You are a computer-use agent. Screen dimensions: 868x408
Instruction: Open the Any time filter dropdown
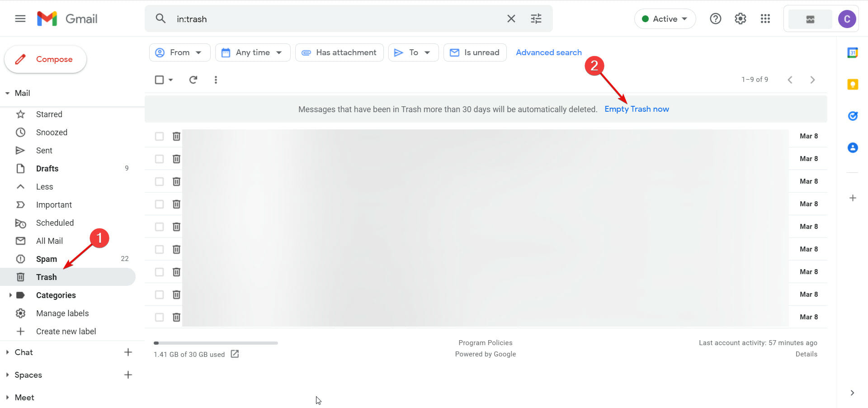pos(253,52)
